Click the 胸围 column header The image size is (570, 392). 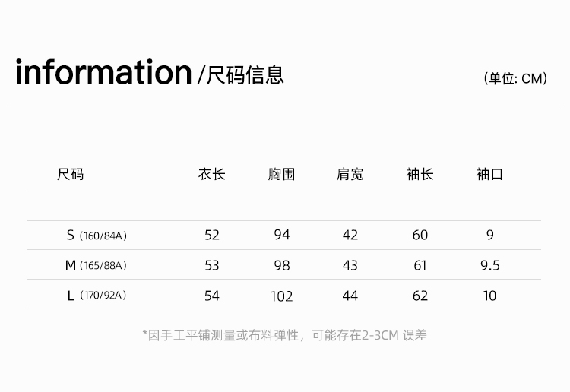click(281, 174)
